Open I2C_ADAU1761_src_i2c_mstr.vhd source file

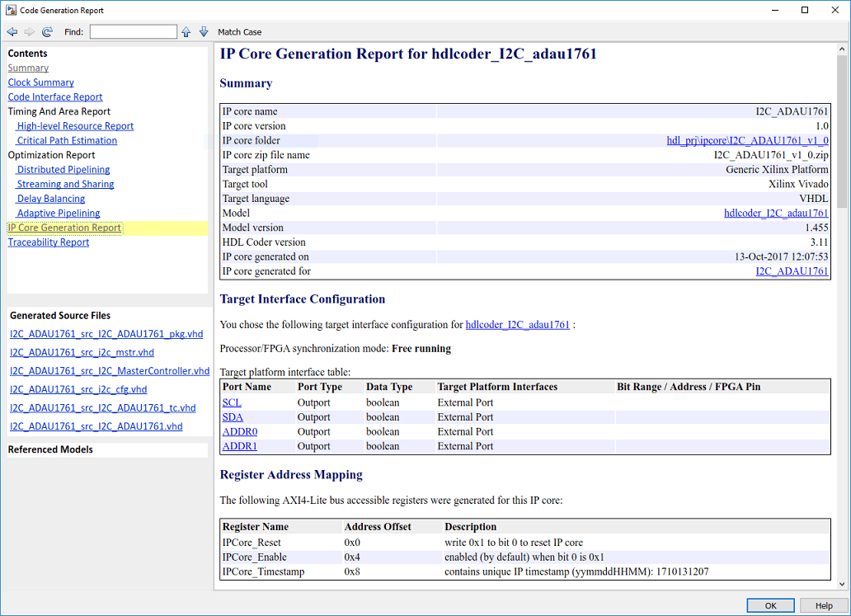point(82,353)
